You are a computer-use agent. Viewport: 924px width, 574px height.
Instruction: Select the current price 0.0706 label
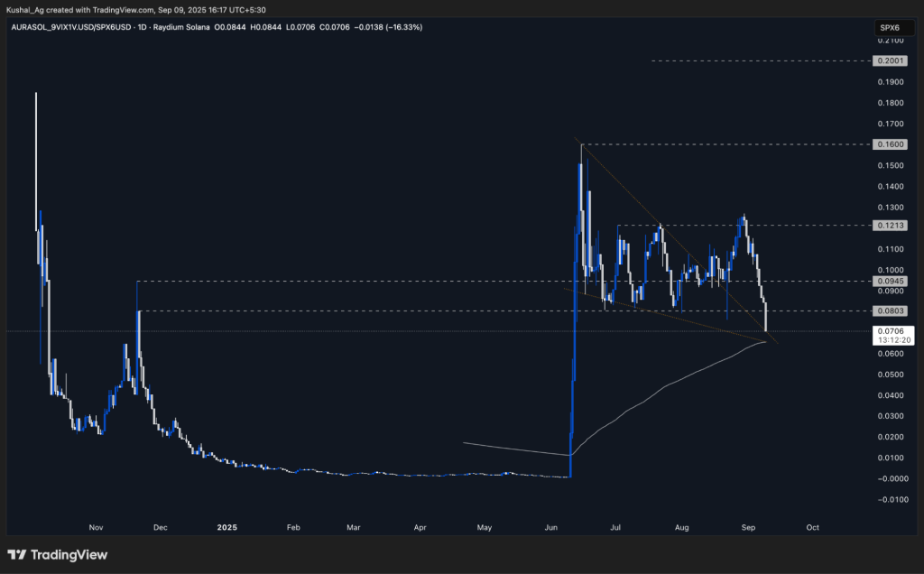(x=891, y=331)
